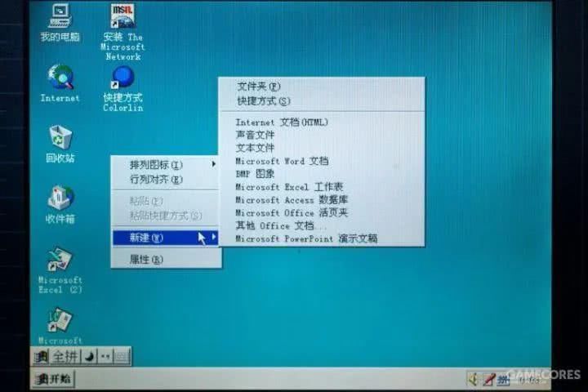
Task: Click the red pen tray icon
Action: point(488,380)
